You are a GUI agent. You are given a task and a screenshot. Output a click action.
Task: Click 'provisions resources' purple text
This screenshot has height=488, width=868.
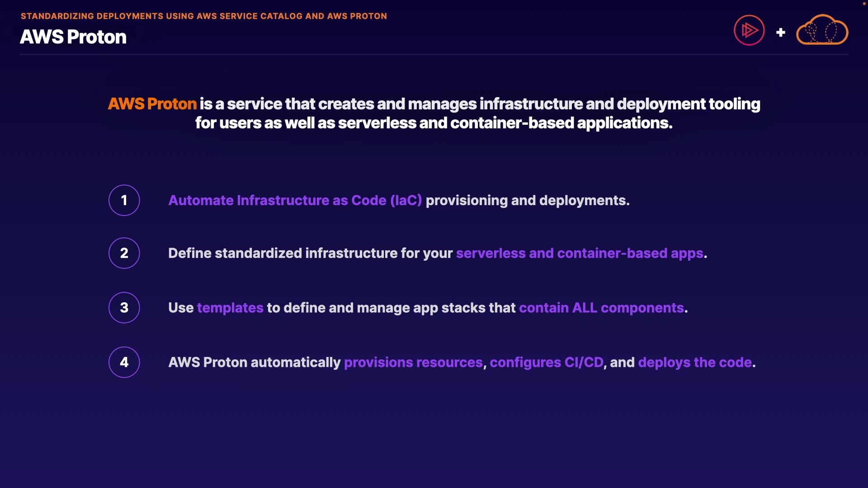(413, 362)
